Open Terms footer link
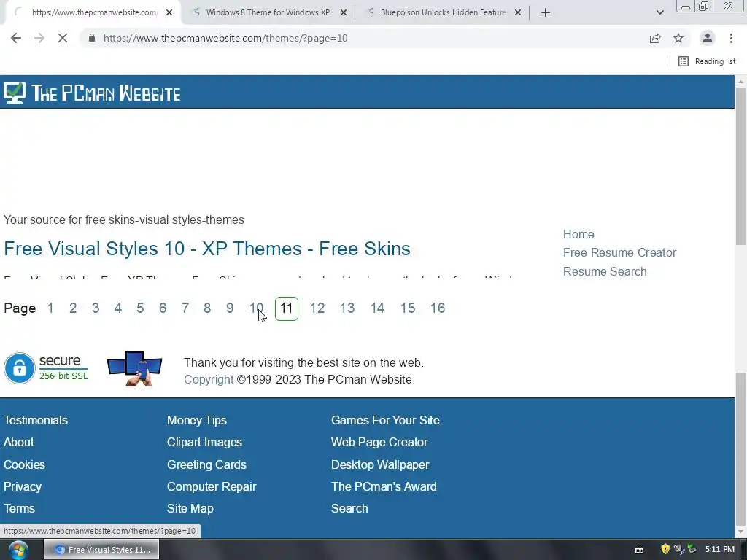This screenshot has height=560, width=747. pyautogui.click(x=19, y=508)
